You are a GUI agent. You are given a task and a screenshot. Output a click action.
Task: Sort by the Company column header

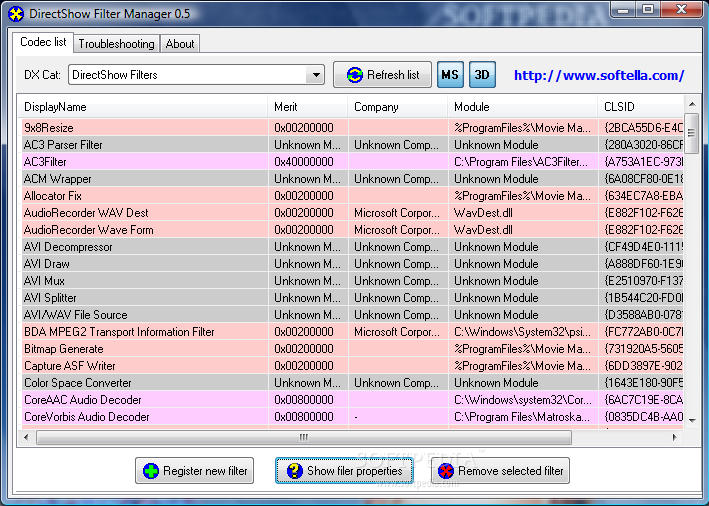[x=398, y=107]
